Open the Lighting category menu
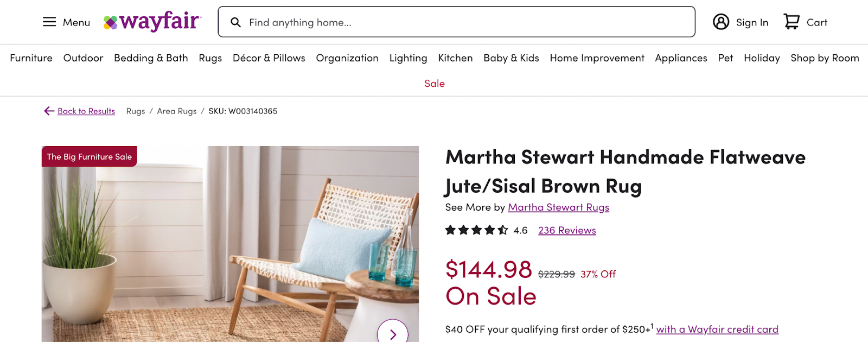Screen dimensions: 868x342 click(x=408, y=58)
